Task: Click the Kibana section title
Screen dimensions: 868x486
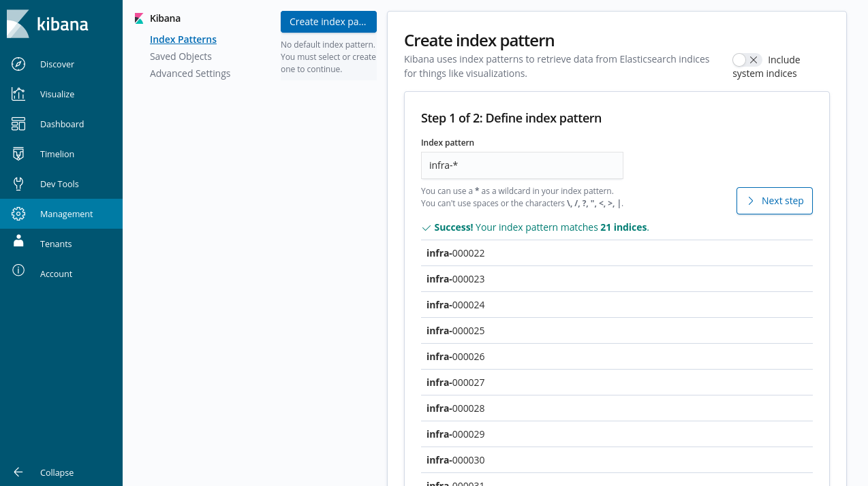Action: 165,18
